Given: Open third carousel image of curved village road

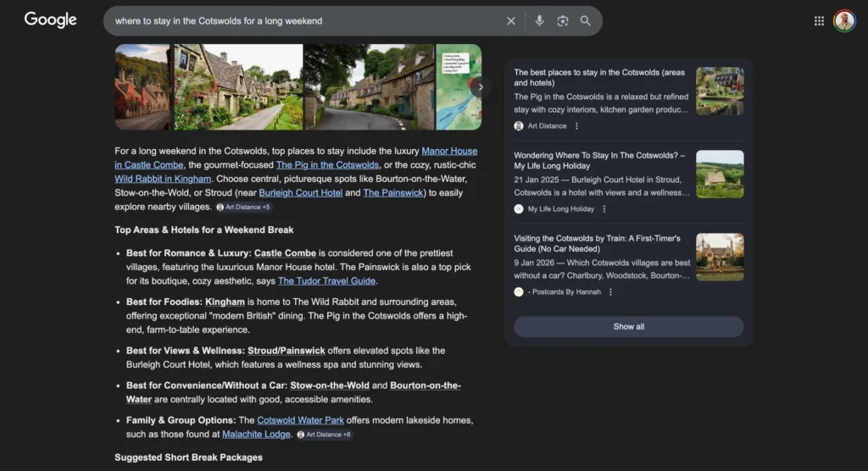Looking at the screenshot, I should tap(370, 87).
